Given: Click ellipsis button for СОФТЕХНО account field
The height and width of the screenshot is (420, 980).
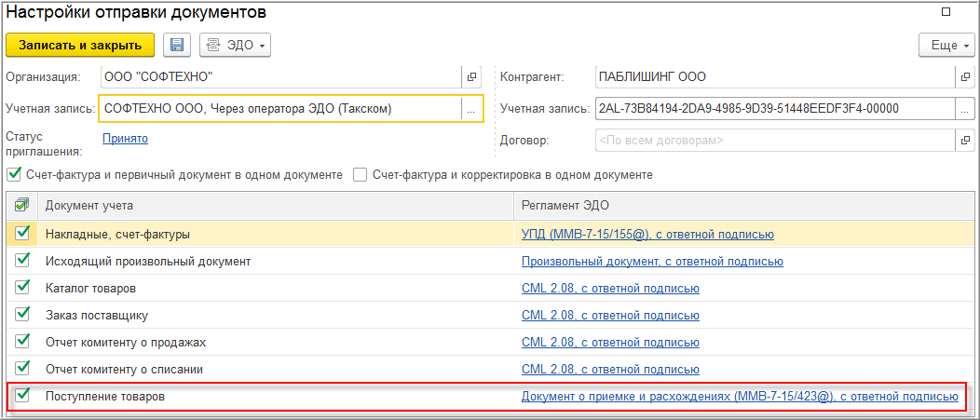Looking at the screenshot, I should [471, 109].
